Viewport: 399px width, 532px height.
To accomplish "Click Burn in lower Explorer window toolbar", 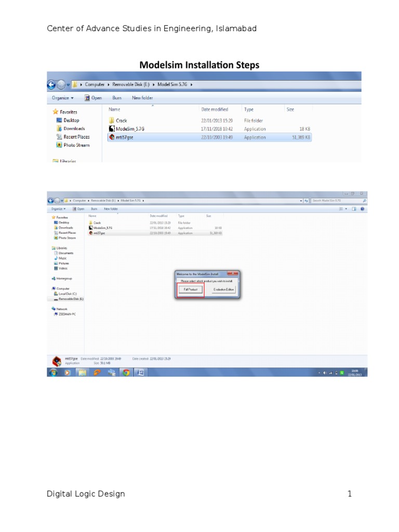I will click(x=94, y=209).
